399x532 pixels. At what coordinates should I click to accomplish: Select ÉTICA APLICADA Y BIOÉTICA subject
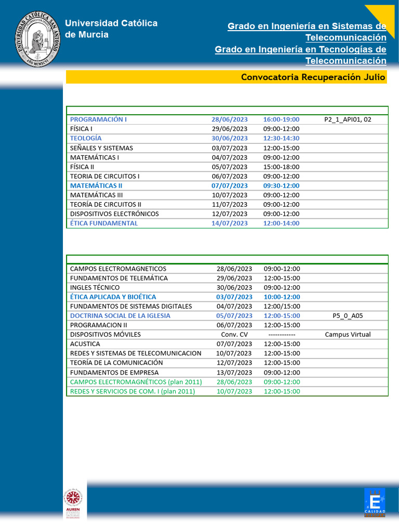pos(113,297)
